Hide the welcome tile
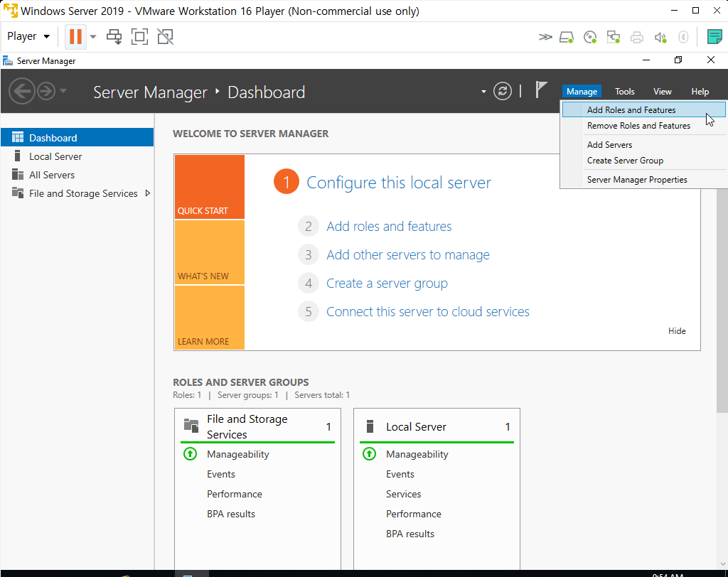728x577 pixels. tap(677, 331)
